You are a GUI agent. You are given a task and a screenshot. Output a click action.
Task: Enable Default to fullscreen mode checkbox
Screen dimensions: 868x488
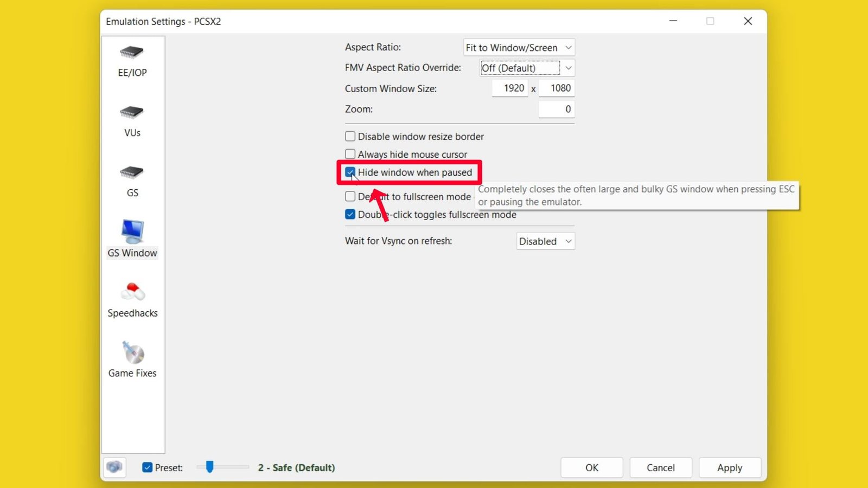350,196
